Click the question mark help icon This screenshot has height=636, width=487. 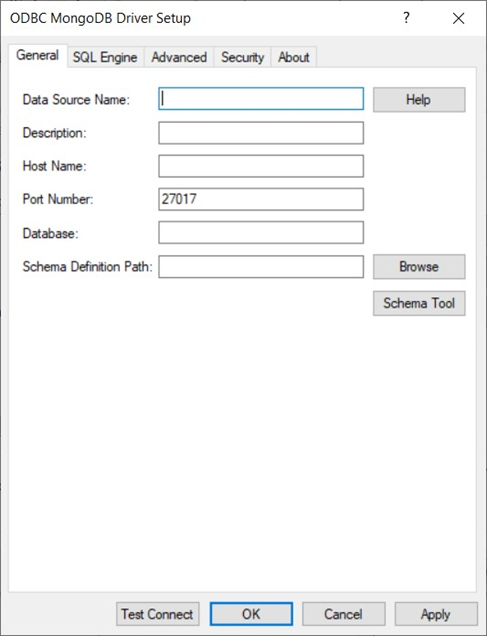click(406, 18)
